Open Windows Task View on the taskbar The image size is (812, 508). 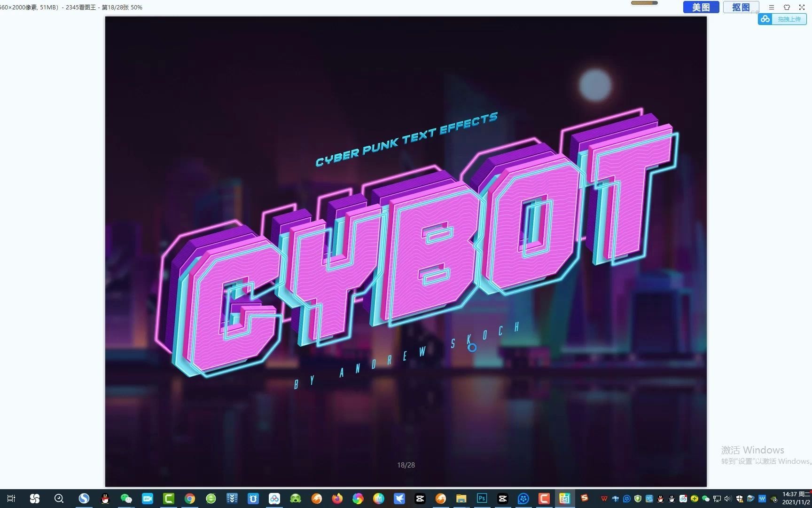click(11, 499)
